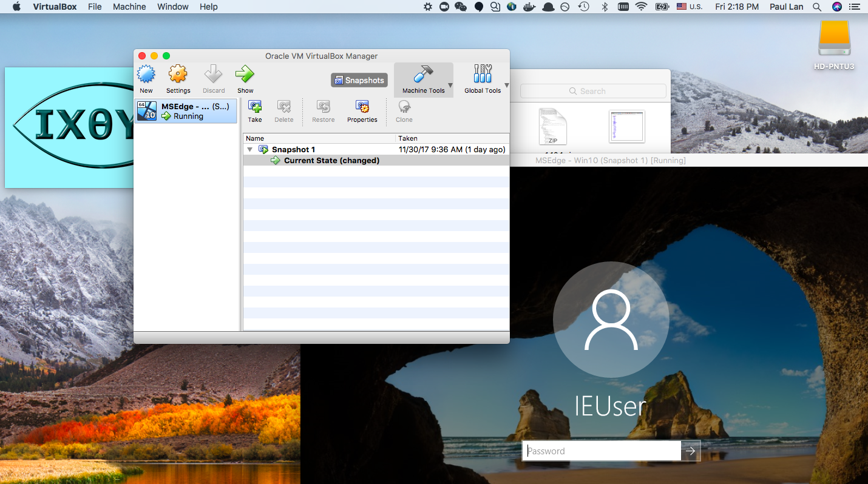Click the Name column header
This screenshot has height=484, width=868.
click(319, 138)
